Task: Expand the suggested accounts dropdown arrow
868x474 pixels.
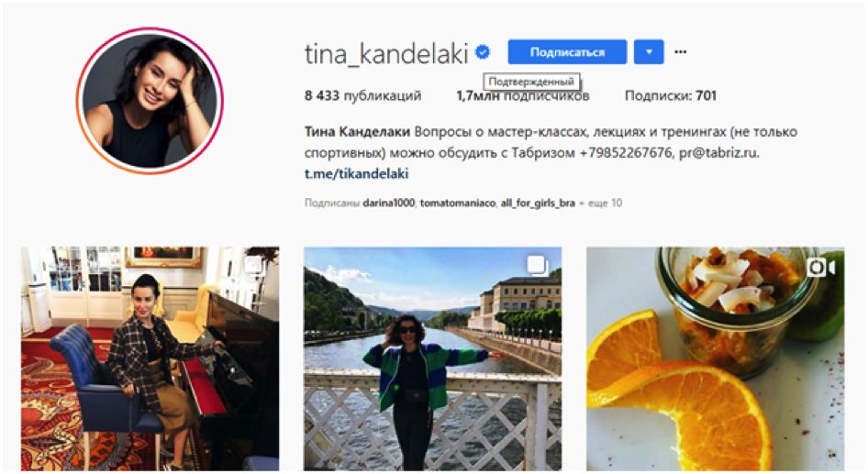Action: (649, 52)
